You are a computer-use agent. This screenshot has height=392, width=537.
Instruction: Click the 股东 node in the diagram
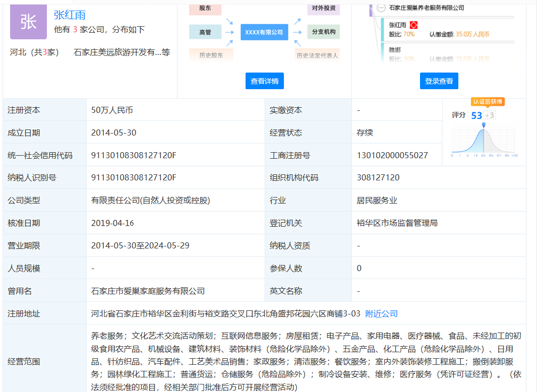tap(205, 9)
